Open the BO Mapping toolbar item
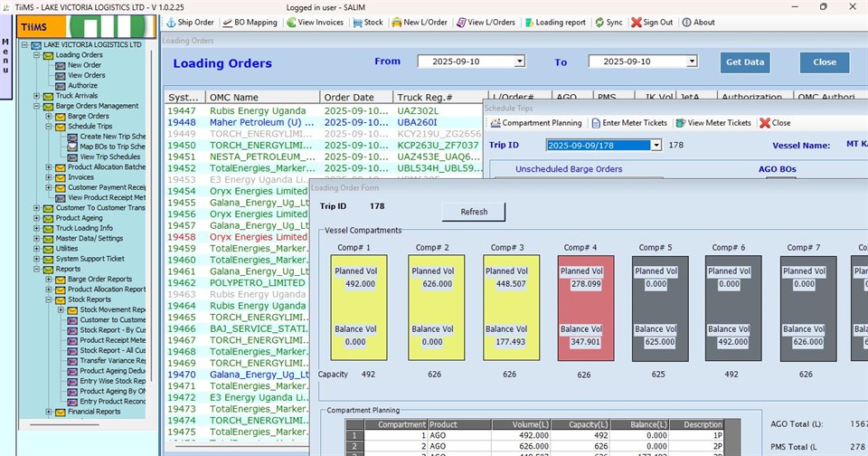Viewport: 868px width, 456px height. (250, 22)
